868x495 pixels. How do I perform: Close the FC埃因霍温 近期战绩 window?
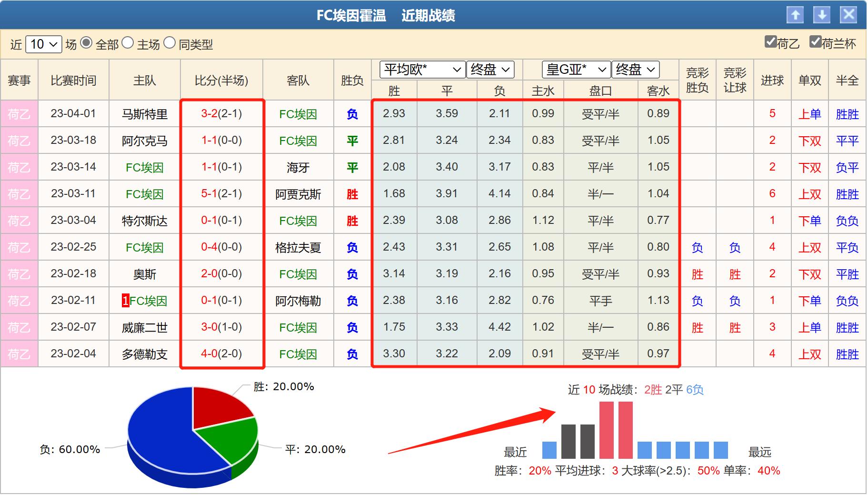click(848, 15)
